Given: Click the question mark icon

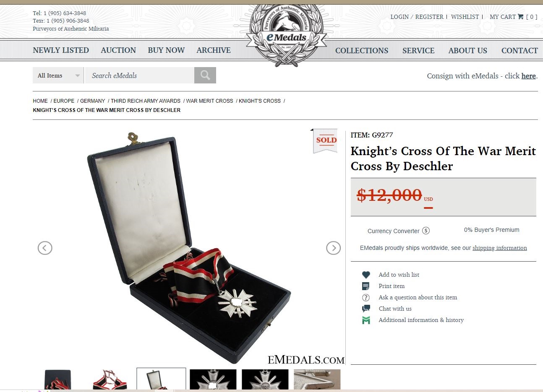Looking at the screenshot, I should coord(366,297).
